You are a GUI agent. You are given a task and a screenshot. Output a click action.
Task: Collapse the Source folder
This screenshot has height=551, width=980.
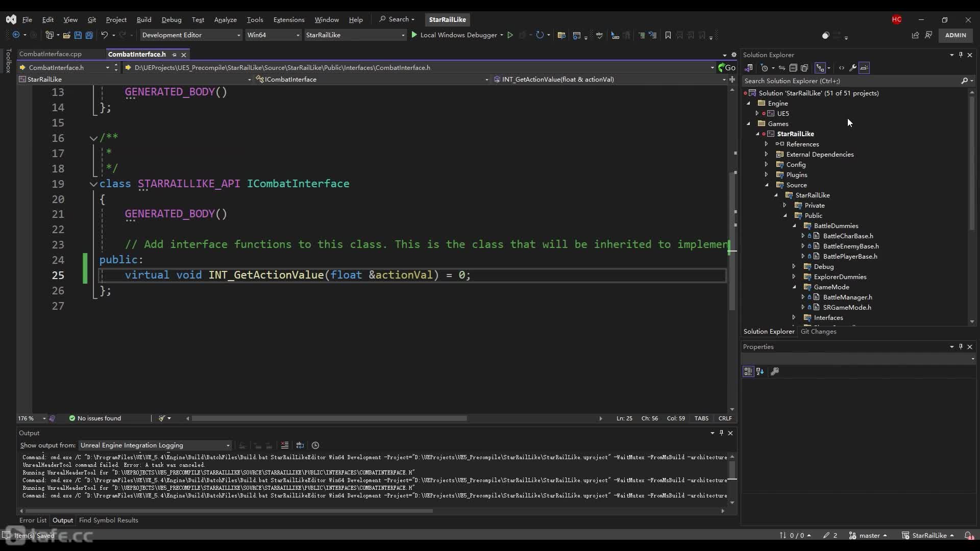click(767, 185)
